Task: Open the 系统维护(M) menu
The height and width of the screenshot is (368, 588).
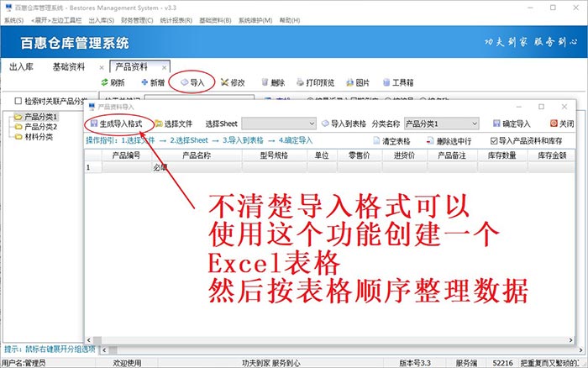Action: click(255, 20)
